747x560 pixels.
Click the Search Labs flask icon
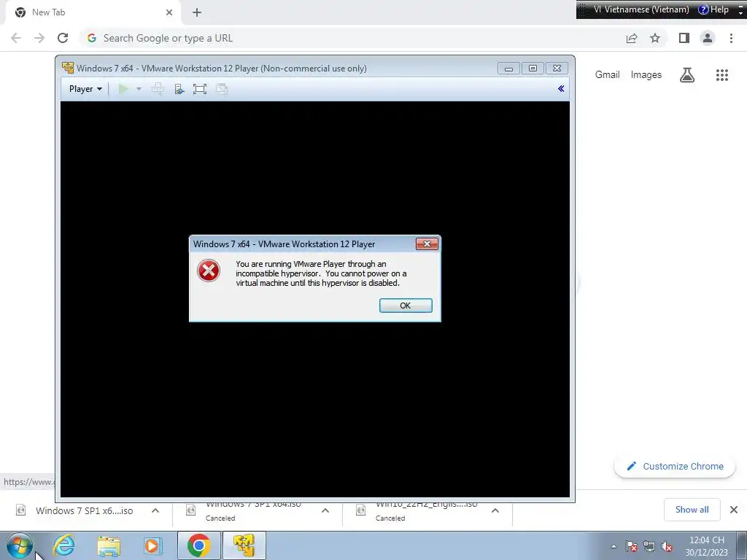pyautogui.click(x=687, y=75)
